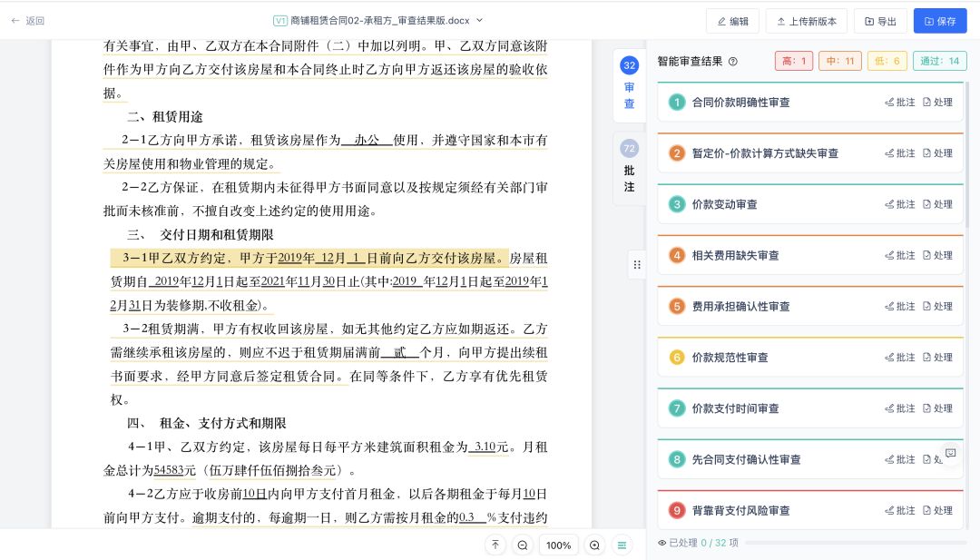Click the blue 保存 button

click(939, 21)
